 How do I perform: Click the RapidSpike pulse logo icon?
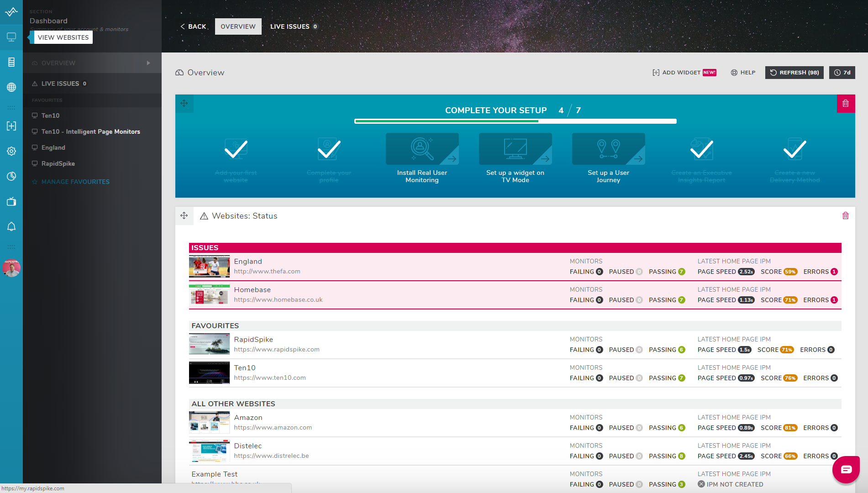coord(11,12)
